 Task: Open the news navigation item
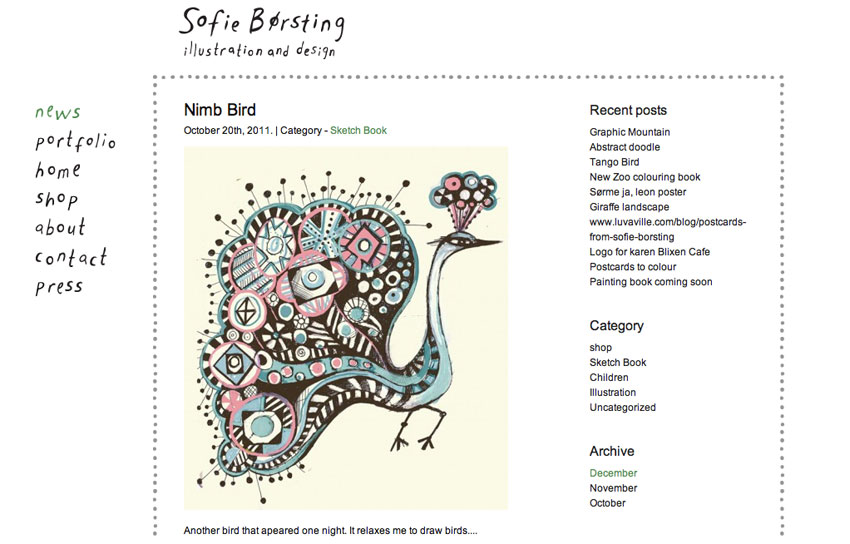pyautogui.click(x=58, y=112)
